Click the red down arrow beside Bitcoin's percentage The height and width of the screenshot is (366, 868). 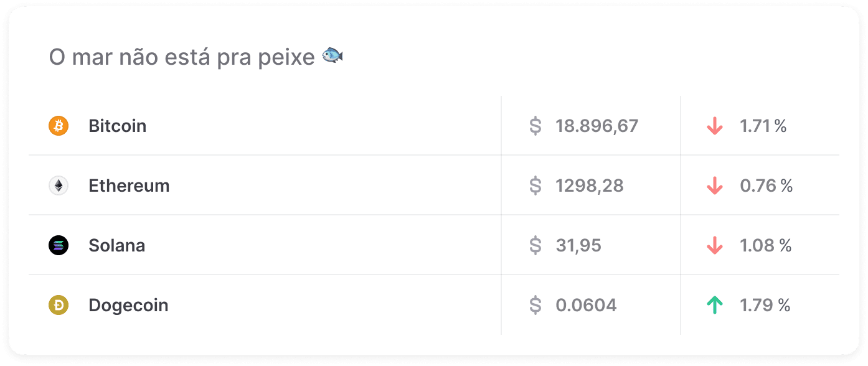tap(715, 126)
